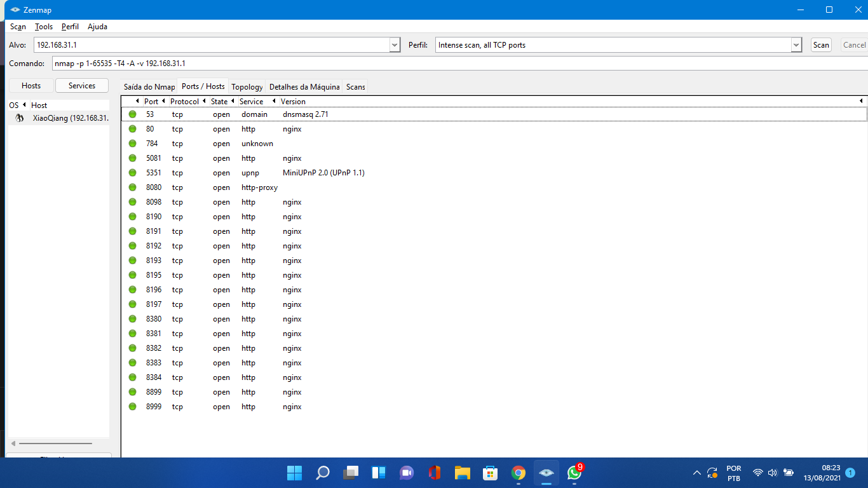Click the green status icon for port 8383

[x=132, y=363]
